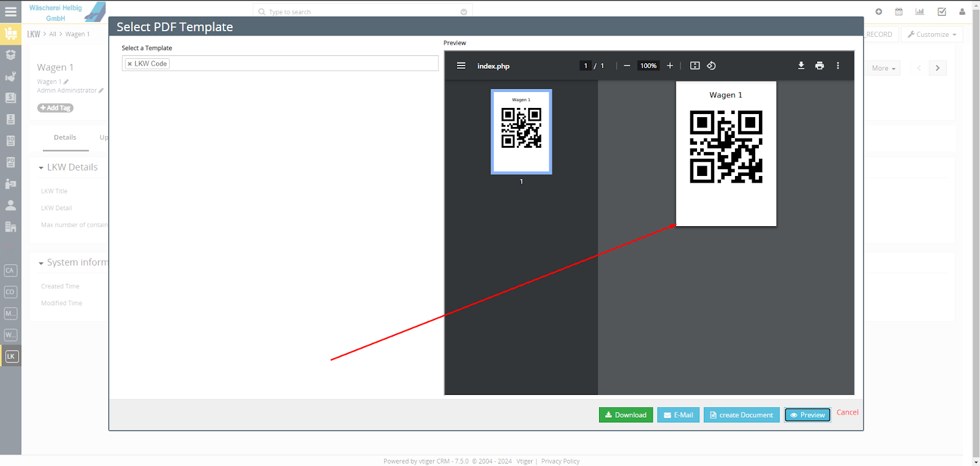The width and height of the screenshot is (980, 466).
Task: Open the CA module in sidebar
Action: 10,270
